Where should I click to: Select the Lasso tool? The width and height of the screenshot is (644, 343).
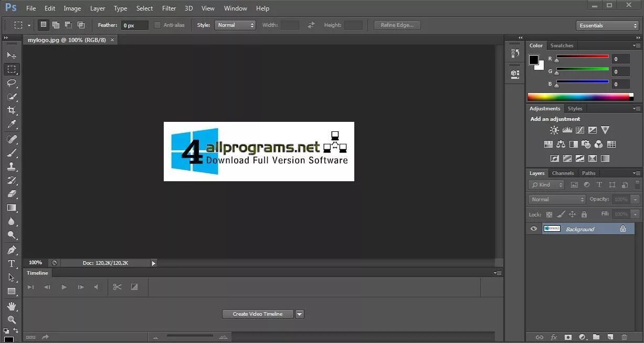coord(12,83)
